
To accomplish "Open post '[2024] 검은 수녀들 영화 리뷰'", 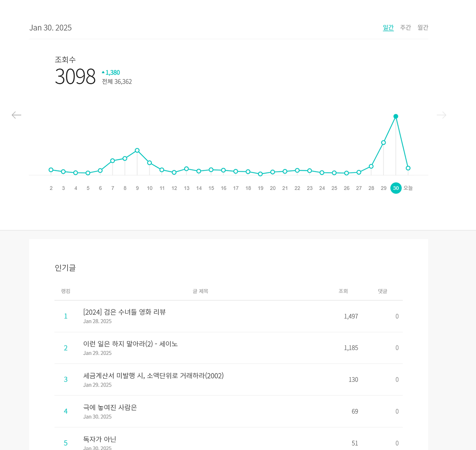I will click(125, 312).
